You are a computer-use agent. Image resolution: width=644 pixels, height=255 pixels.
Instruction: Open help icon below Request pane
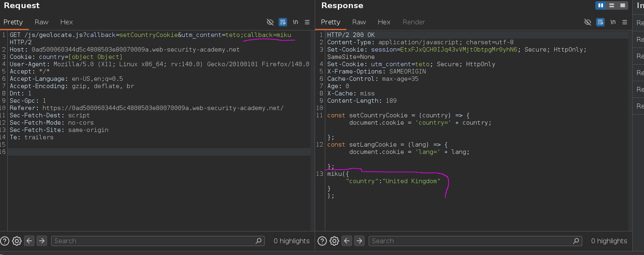point(5,241)
